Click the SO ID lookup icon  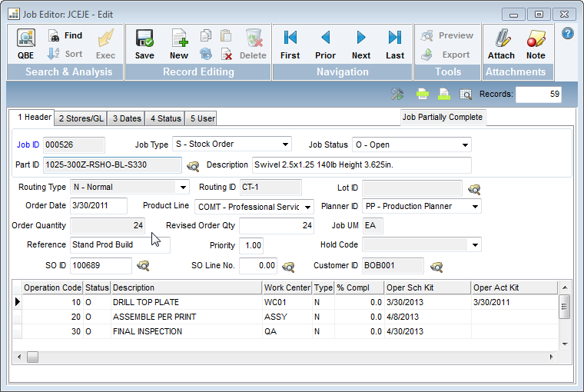point(143,266)
